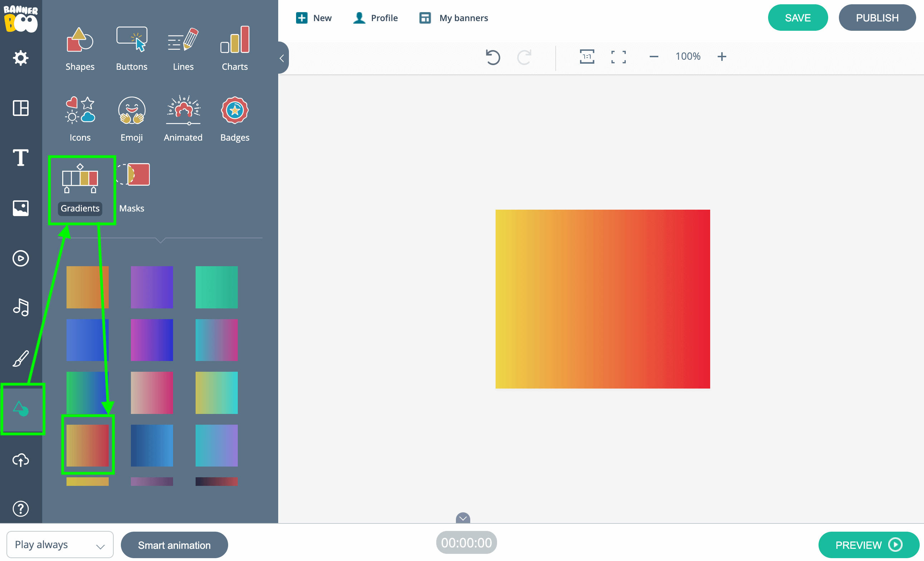Viewport: 924px width, 561px height.
Task: Zoom in with the plus button
Action: pos(722,57)
